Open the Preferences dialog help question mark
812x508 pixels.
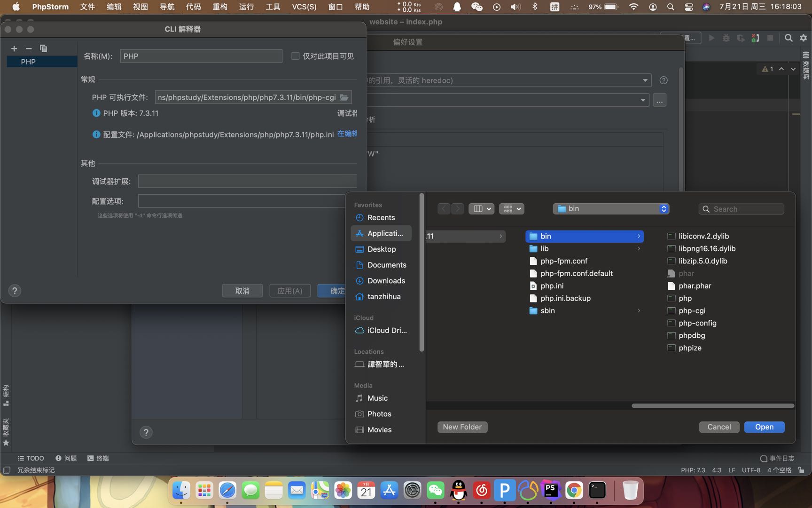click(x=146, y=432)
